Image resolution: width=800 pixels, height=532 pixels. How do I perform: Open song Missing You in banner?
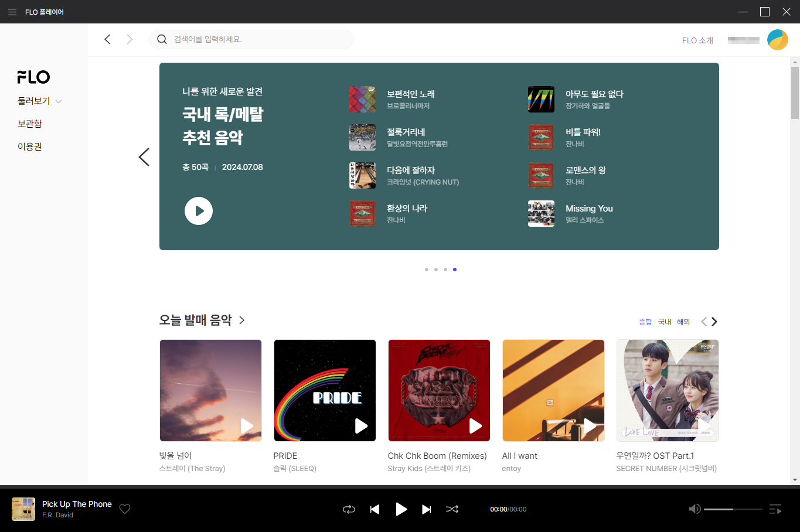(x=589, y=208)
